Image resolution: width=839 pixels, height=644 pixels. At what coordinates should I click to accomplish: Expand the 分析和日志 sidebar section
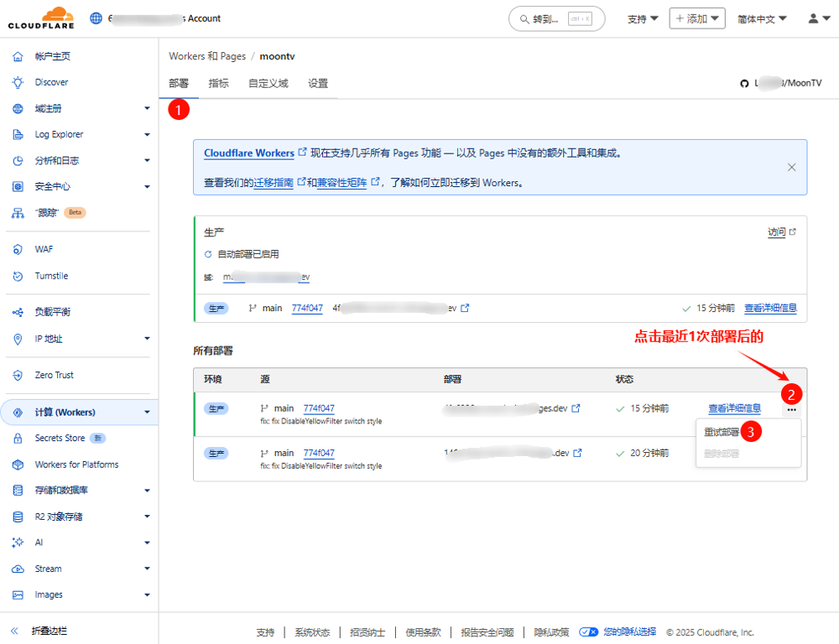coord(147,160)
